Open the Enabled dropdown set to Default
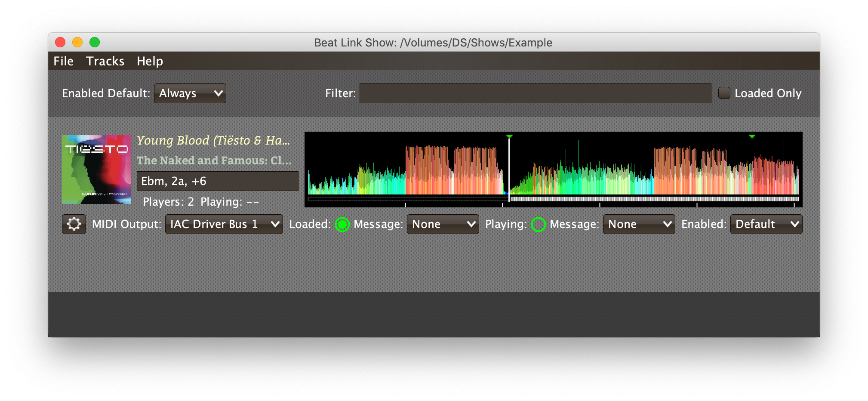 pyautogui.click(x=766, y=224)
